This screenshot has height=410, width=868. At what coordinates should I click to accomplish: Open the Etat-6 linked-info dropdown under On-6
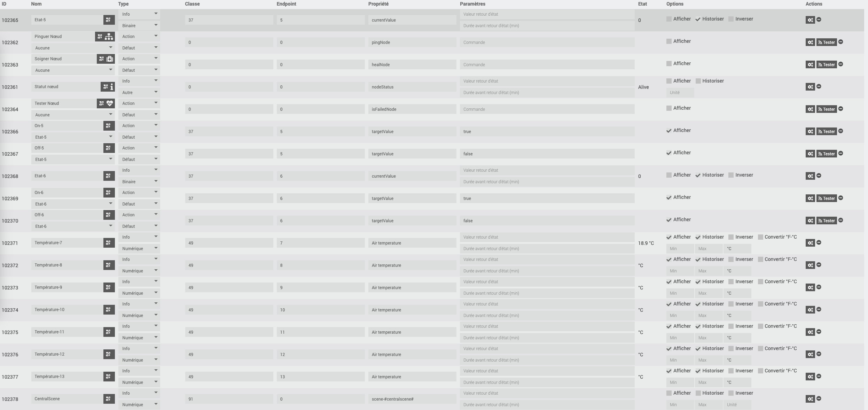pyautogui.click(x=73, y=204)
